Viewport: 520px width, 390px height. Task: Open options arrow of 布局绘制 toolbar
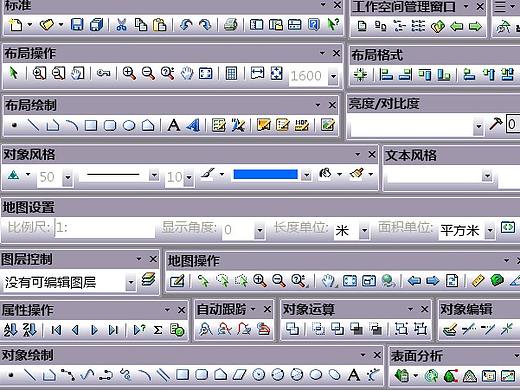tap(318, 105)
